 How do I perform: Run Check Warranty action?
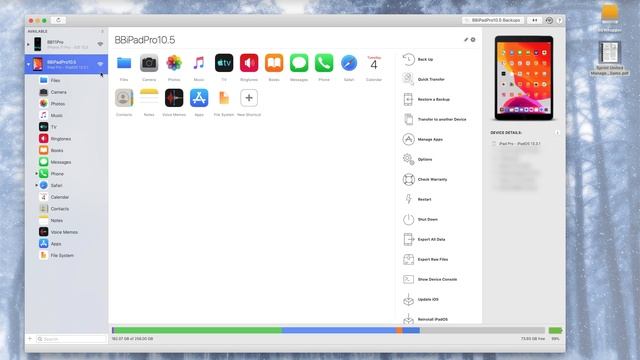(425, 179)
